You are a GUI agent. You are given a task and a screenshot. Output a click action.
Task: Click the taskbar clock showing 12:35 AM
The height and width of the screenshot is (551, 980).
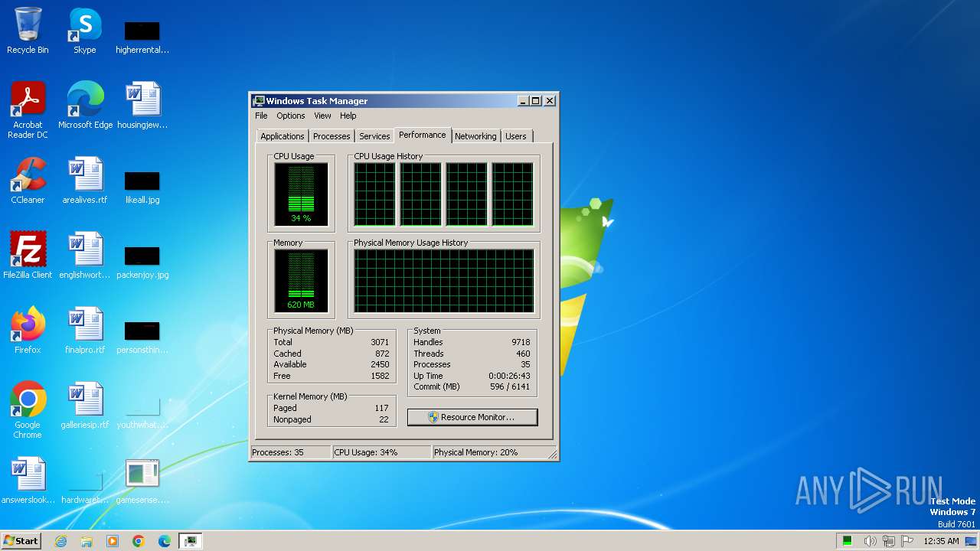click(941, 541)
